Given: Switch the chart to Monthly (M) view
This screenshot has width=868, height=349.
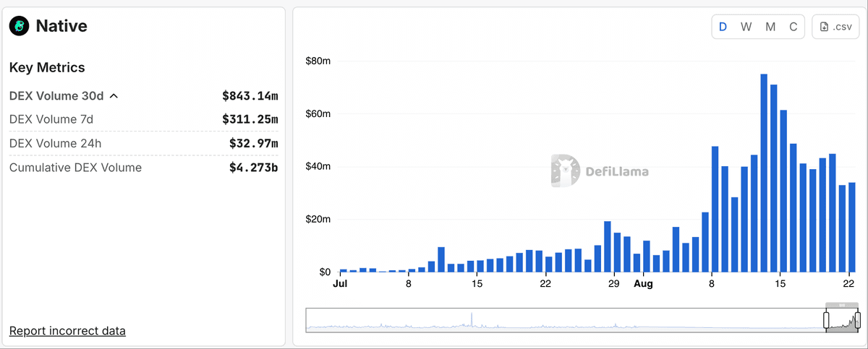Looking at the screenshot, I should click(770, 27).
